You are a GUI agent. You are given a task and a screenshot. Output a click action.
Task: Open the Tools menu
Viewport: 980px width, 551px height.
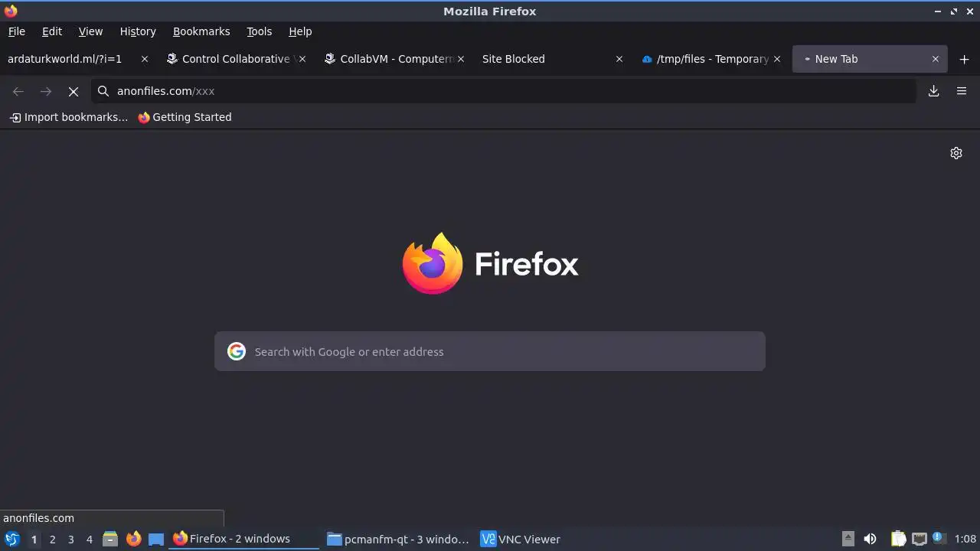point(259,31)
